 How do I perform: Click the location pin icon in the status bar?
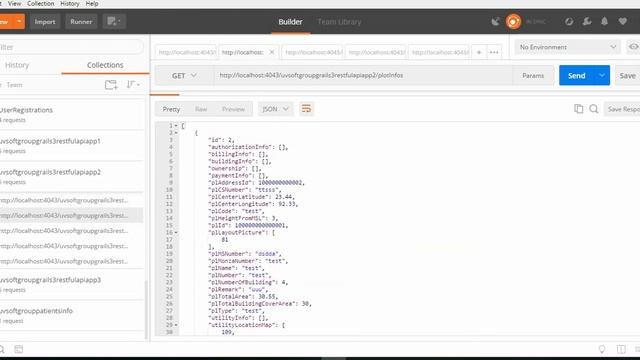tap(602, 349)
